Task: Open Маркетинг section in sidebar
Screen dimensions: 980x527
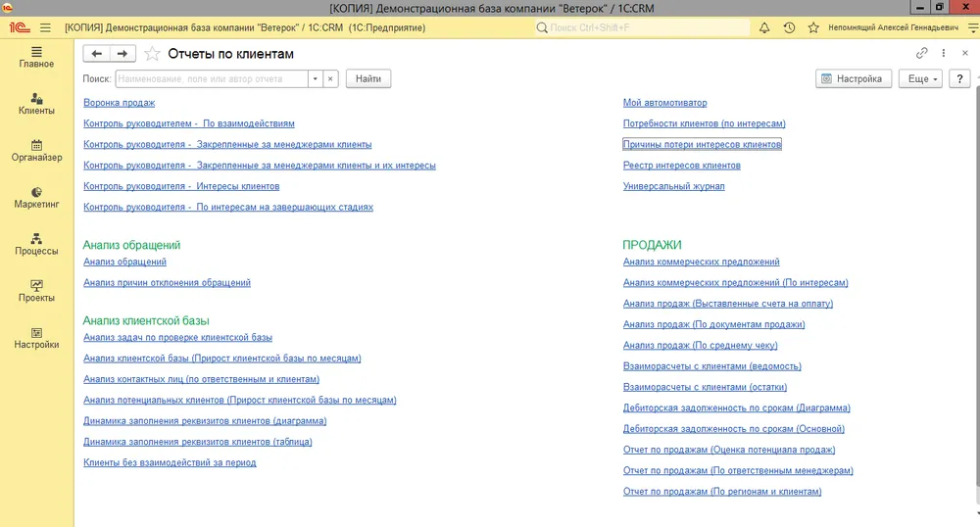Action: tap(36, 198)
